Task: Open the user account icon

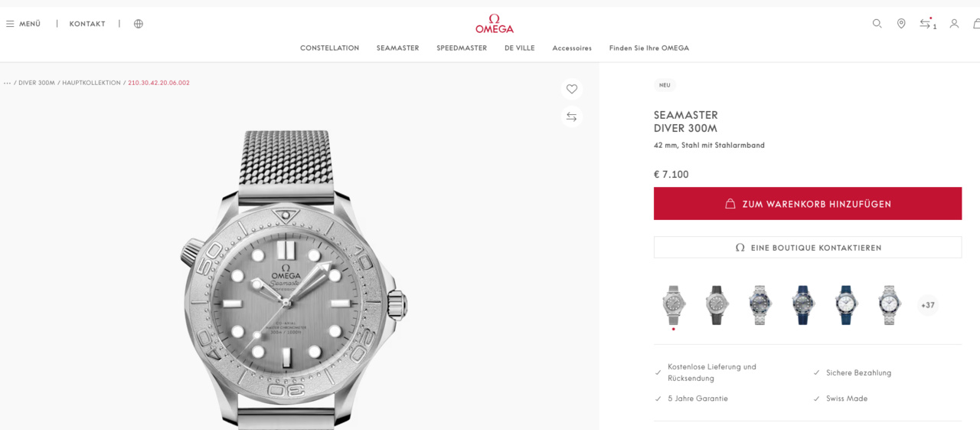Action: point(954,24)
